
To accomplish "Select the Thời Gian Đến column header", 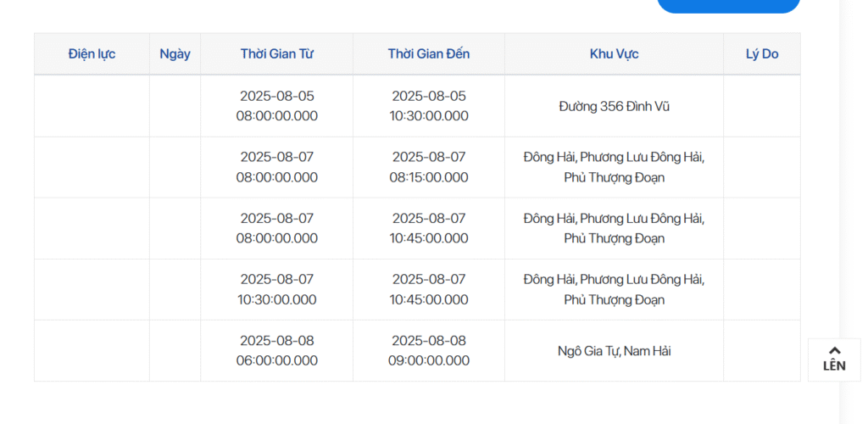I will [x=429, y=53].
